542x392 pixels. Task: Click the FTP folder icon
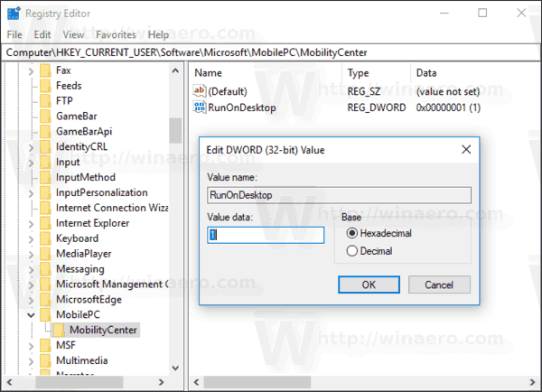coord(45,101)
